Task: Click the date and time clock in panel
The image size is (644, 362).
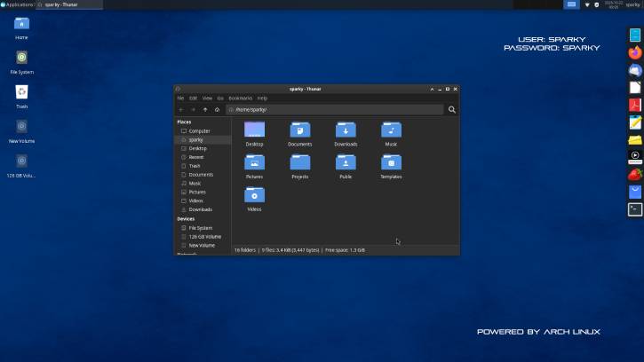Action: (614, 4)
